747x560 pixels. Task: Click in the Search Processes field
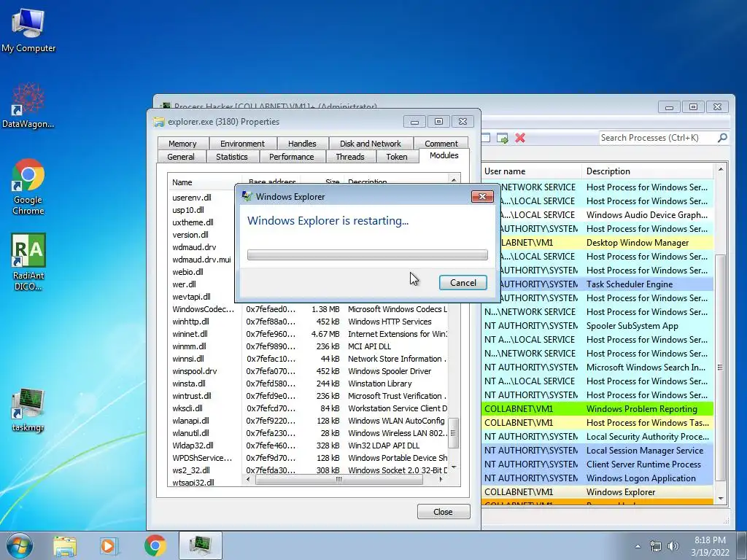657,138
